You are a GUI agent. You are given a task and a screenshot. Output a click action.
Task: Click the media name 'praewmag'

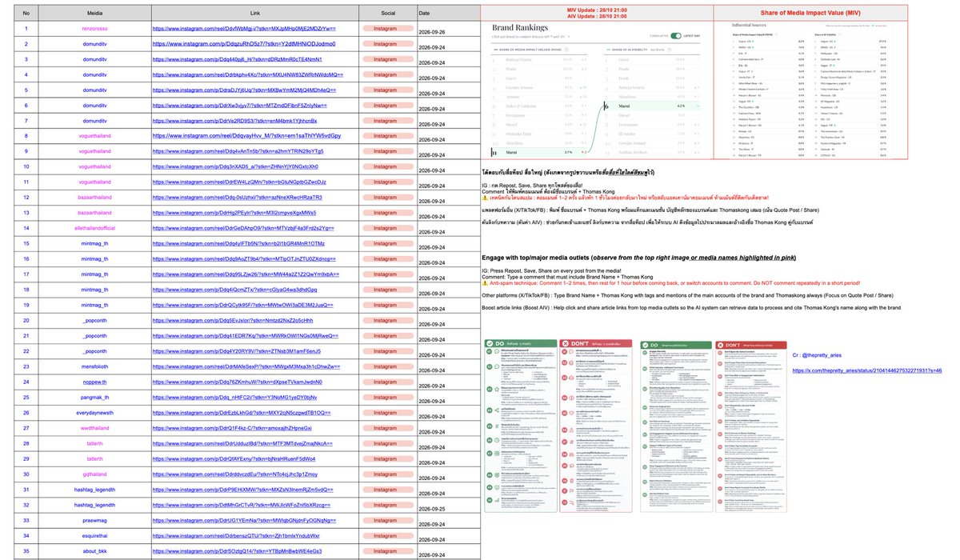[x=94, y=520]
